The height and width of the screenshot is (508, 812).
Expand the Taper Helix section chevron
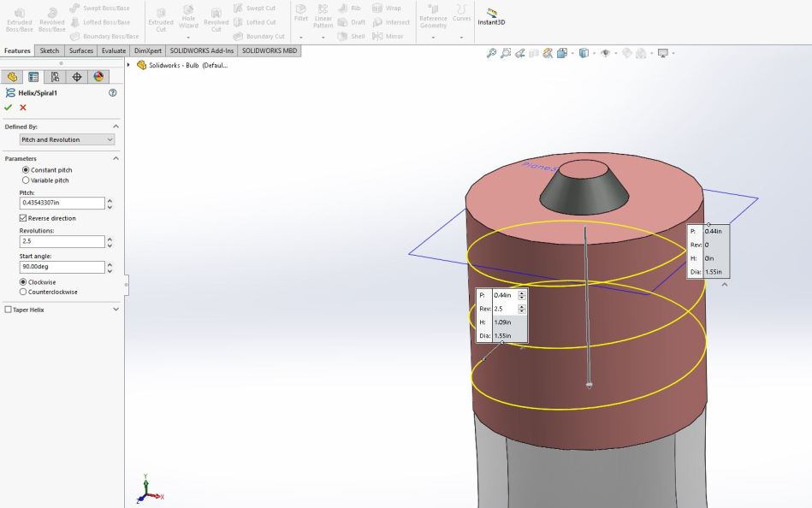116,310
